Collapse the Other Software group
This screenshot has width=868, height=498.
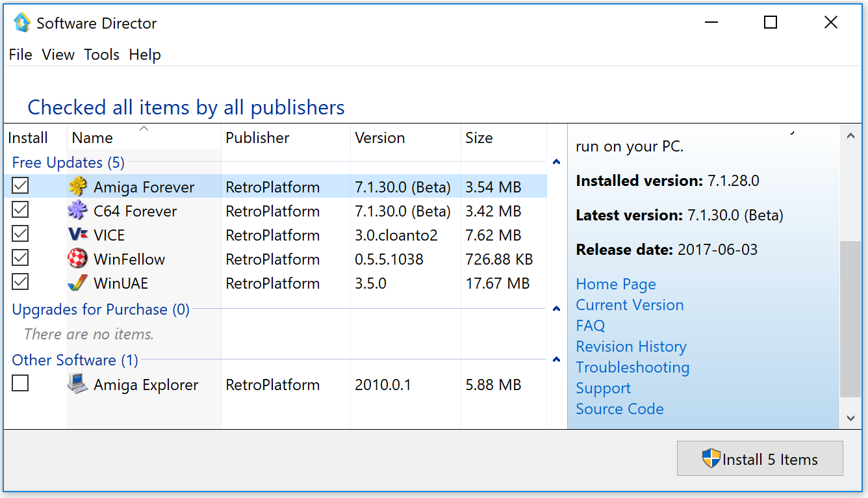pyautogui.click(x=556, y=360)
